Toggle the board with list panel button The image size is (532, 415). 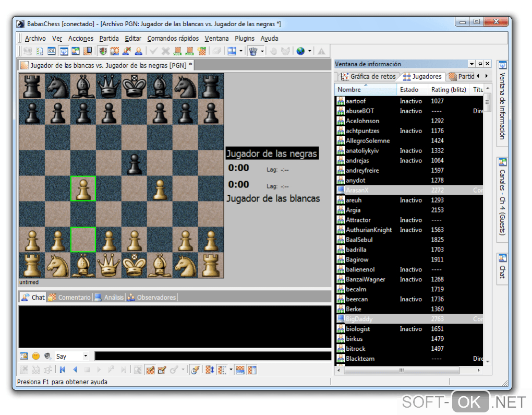click(x=252, y=370)
